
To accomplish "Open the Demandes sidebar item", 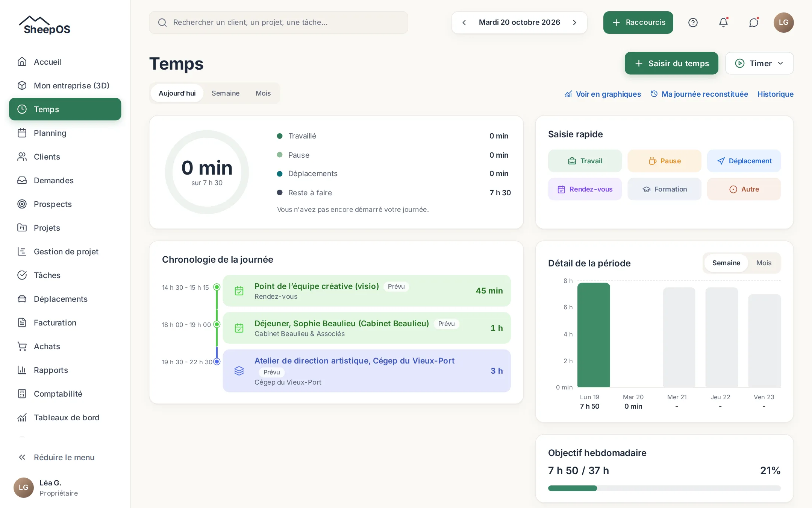I will (x=65, y=180).
